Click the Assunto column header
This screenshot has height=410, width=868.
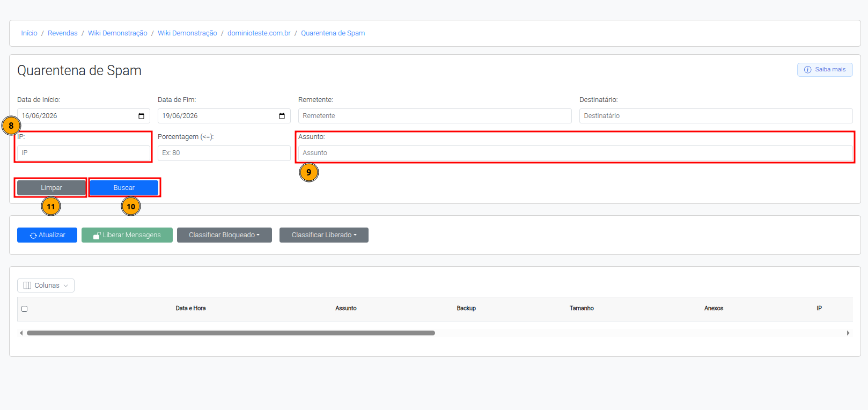[346, 309]
